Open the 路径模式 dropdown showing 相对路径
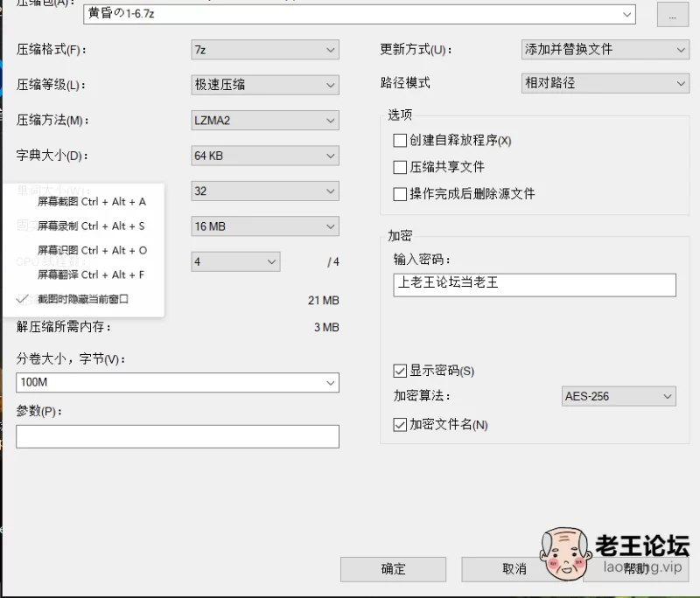 point(605,83)
